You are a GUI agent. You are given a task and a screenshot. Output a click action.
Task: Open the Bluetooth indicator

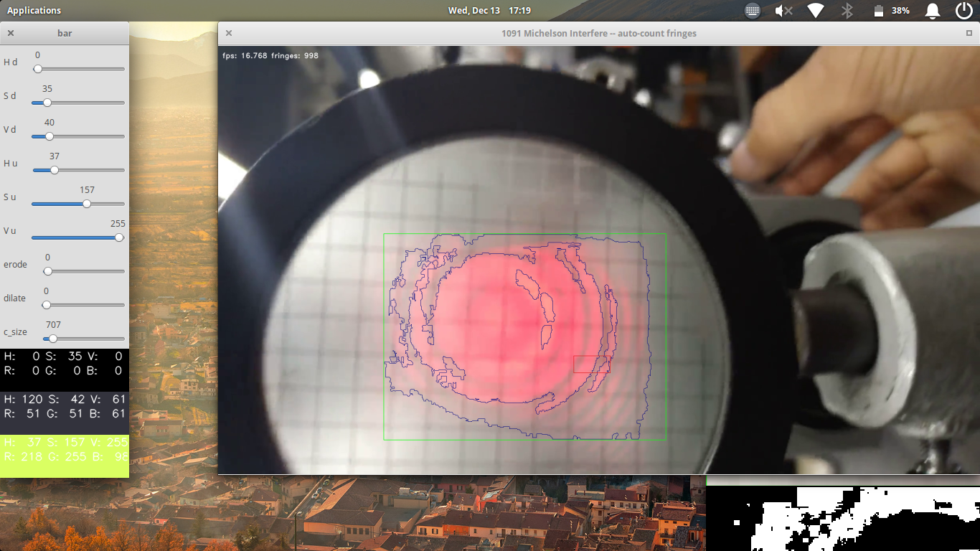(x=847, y=11)
